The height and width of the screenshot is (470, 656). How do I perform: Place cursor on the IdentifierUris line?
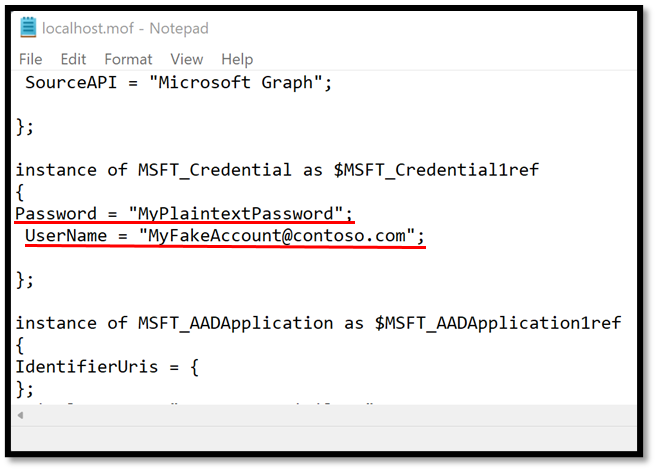[107, 367]
